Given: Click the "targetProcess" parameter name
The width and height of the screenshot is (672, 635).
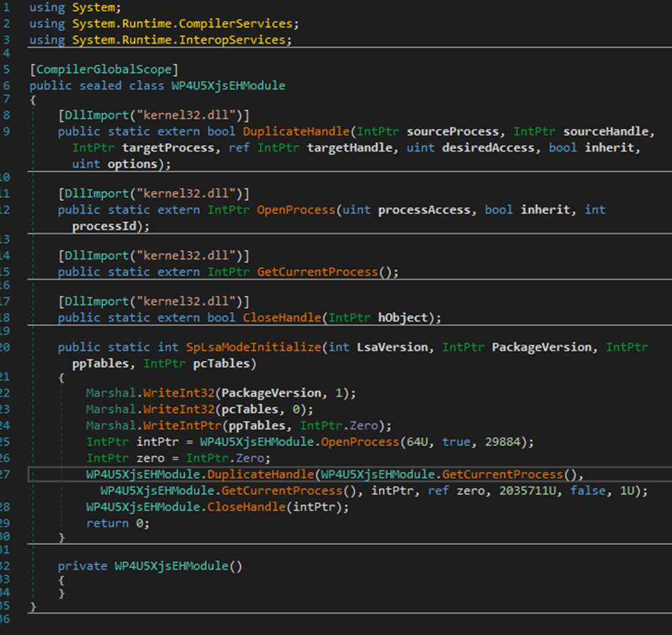Looking at the screenshot, I should click(168, 148).
